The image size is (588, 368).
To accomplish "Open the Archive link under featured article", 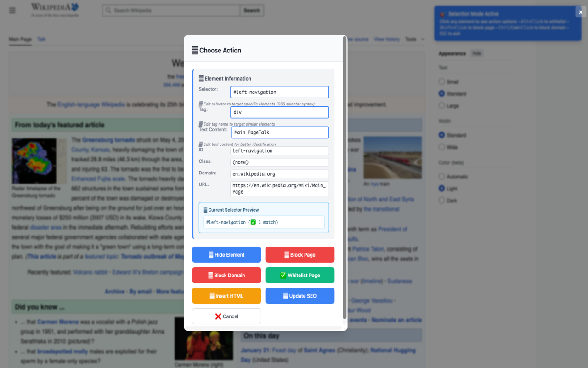I will [114, 292].
